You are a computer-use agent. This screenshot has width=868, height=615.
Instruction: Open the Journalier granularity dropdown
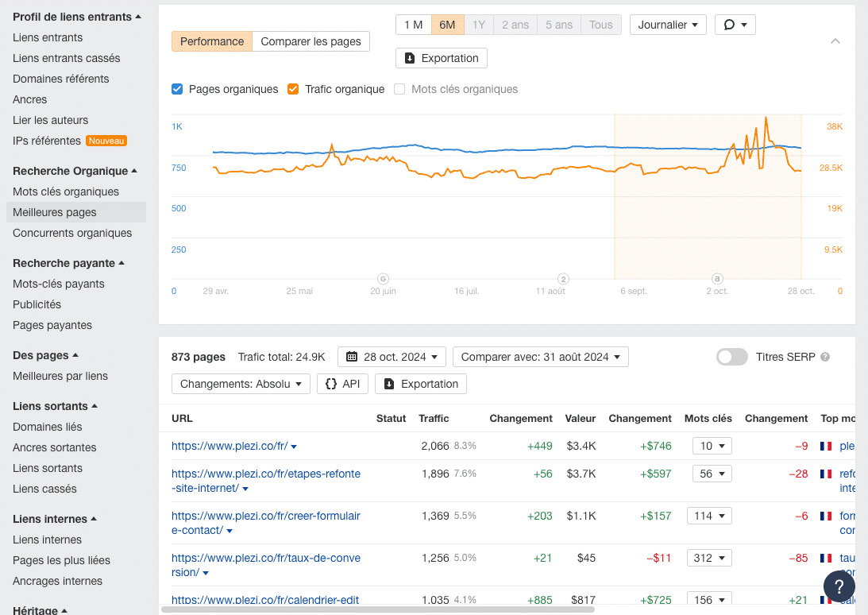click(x=668, y=25)
